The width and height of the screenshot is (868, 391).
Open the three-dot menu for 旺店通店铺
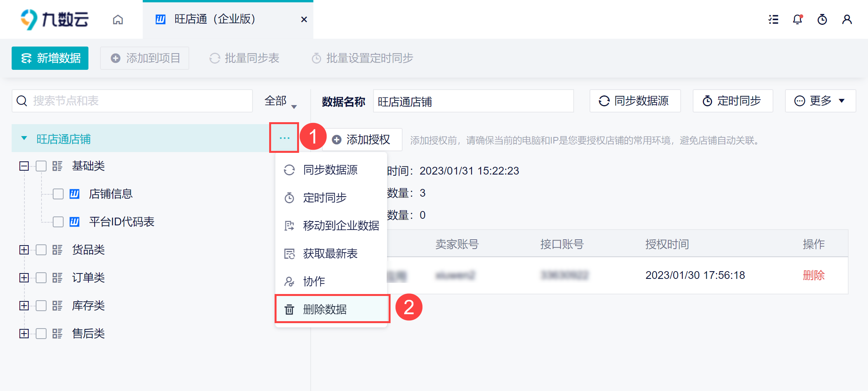[284, 138]
